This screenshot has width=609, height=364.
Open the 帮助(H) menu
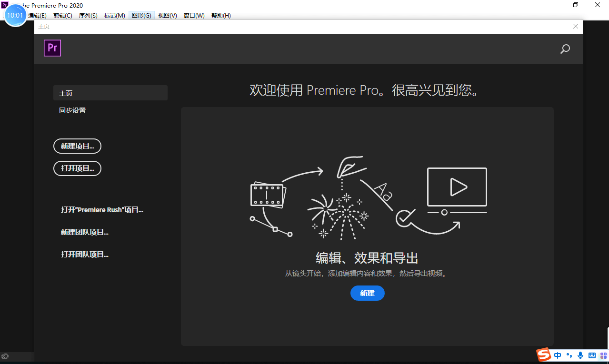pyautogui.click(x=220, y=15)
